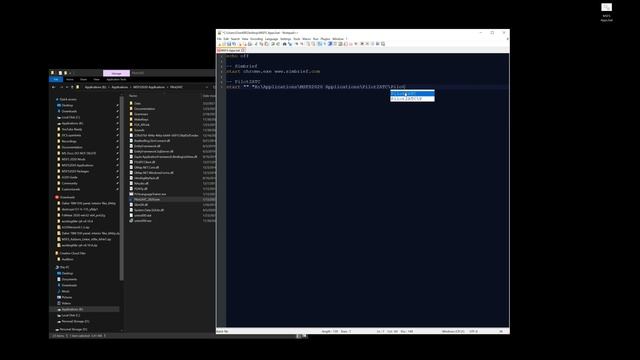The image size is (640, 360).
Task: Click UTF-8 encoding in Notepad++ status bar
Action: pos(474,331)
